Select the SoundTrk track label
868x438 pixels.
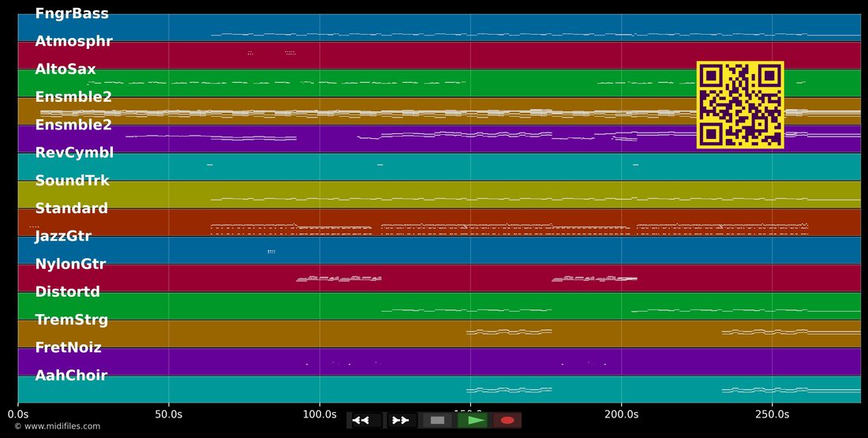(72, 181)
